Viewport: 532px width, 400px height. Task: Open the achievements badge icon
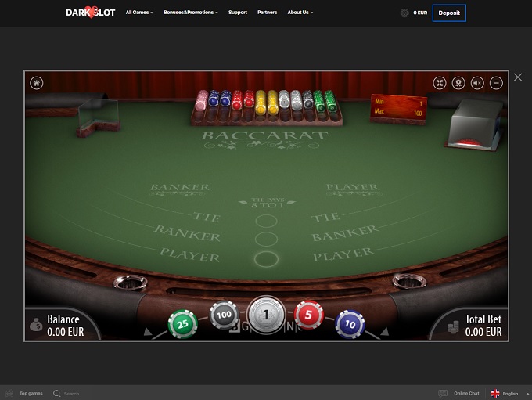pos(458,83)
